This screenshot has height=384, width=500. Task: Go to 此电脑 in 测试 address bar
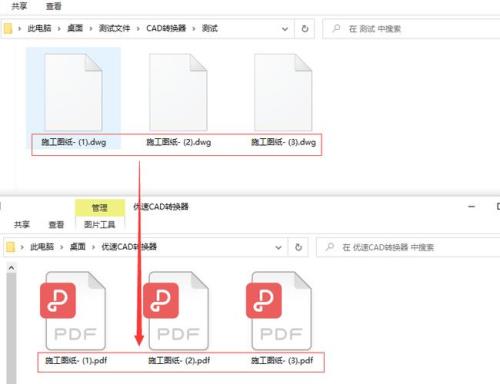point(39,28)
